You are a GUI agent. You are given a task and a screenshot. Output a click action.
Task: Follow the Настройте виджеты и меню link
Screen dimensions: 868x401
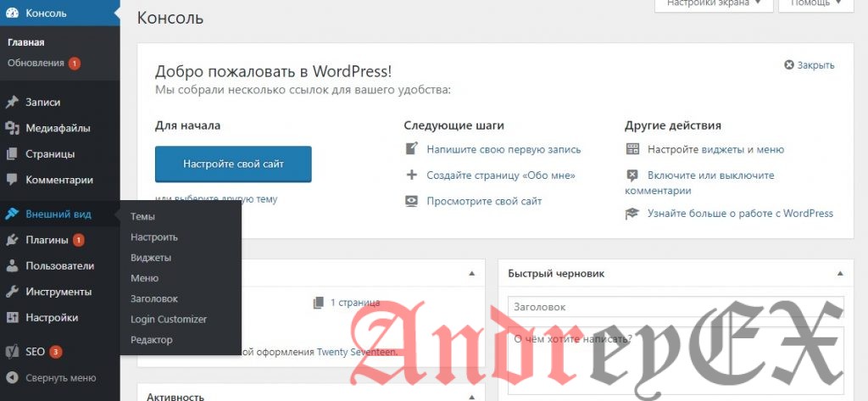[x=715, y=149]
